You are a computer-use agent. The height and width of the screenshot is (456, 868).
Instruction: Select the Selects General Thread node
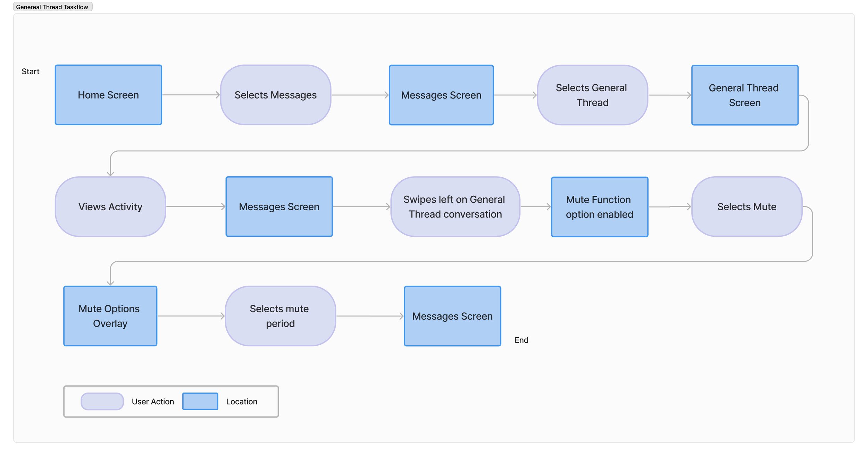point(592,95)
